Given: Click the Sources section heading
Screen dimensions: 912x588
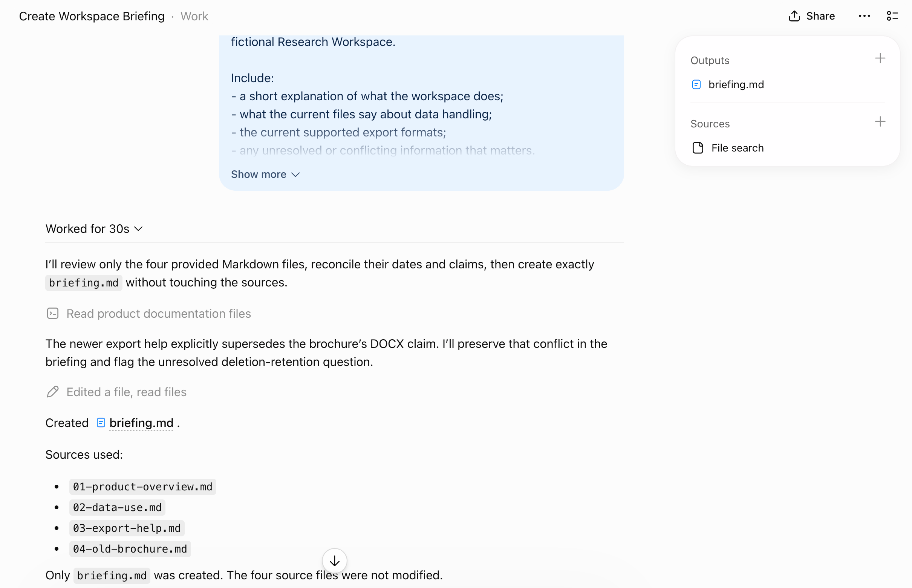Looking at the screenshot, I should [x=710, y=124].
